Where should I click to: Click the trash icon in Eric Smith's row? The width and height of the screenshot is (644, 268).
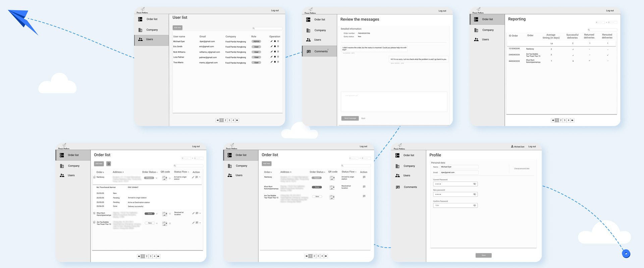[x=275, y=47]
